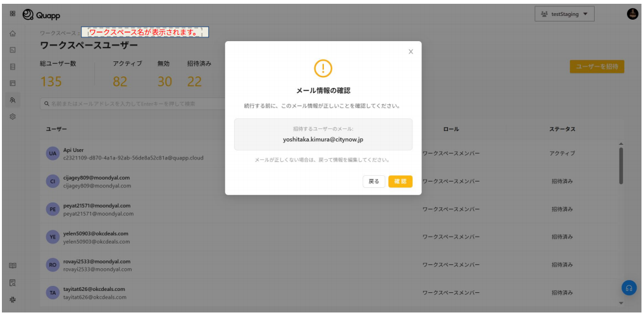Open the headset support chat button
644x315 pixels.
point(628,288)
